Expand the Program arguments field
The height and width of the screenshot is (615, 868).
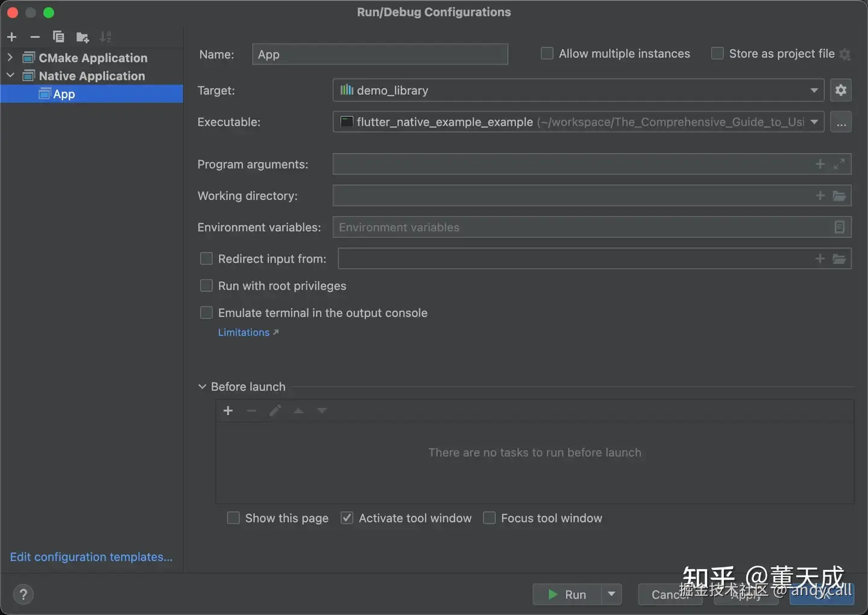[x=839, y=164]
